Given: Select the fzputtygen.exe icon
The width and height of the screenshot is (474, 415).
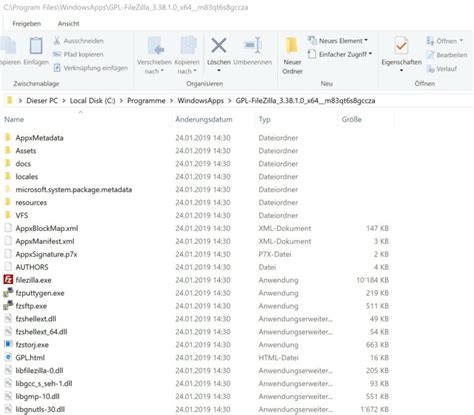Looking at the screenshot, I should [x=8, y=293].
